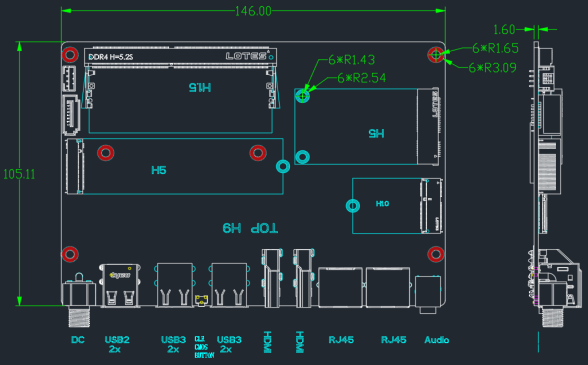The width and height of the screenshot is (588, 365).
Task: Select HDMI label adjacent to RJ45 label
Action: pos(299,342)
